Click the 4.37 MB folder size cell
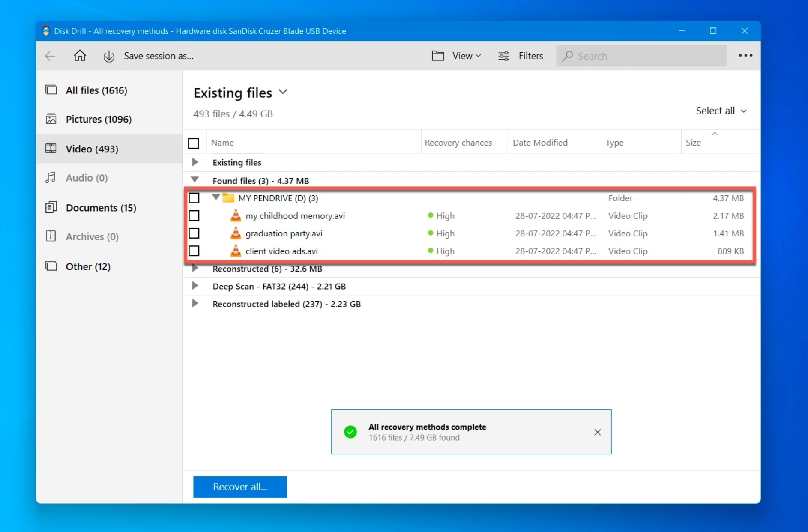The height and width of the screenshot is (532, 808). (x=728, y=198)
